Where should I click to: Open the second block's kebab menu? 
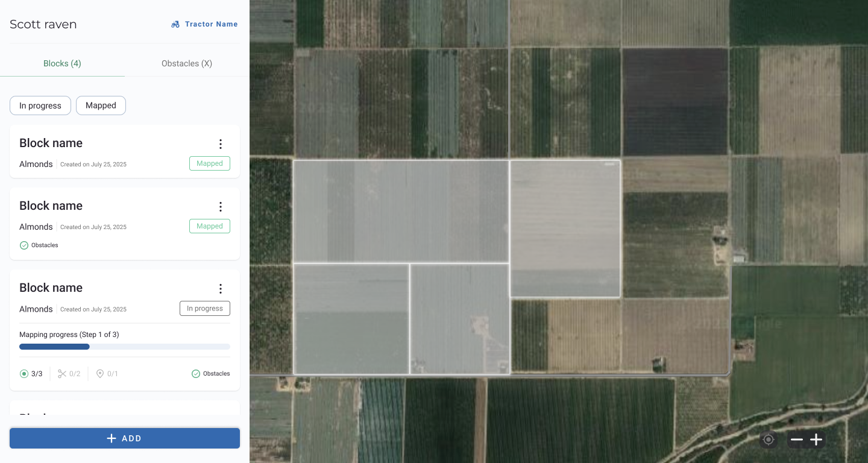(221, 207)
